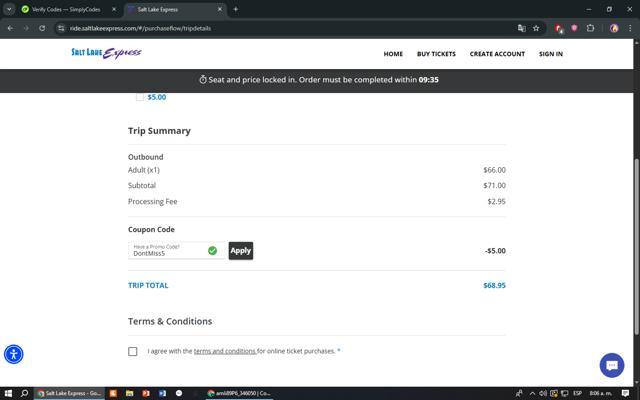Click browser back arrow
This screenshot has width=640, height=400.
(10, 28)
